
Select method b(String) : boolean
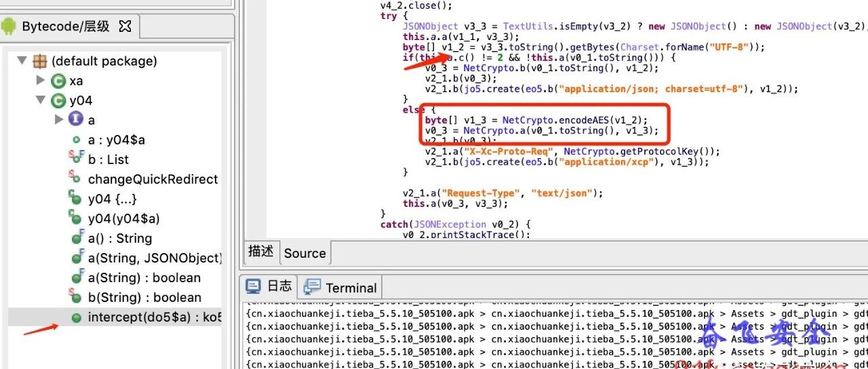[x=144, y=297]
